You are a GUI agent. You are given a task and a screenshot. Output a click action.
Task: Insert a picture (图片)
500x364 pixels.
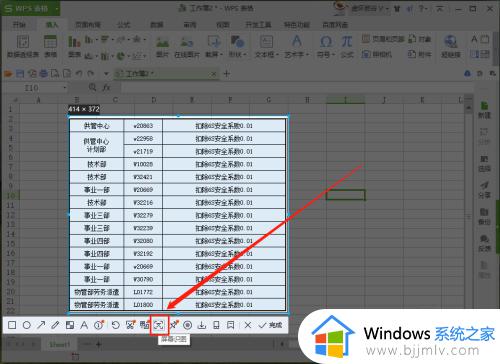(x=162, y=47)
